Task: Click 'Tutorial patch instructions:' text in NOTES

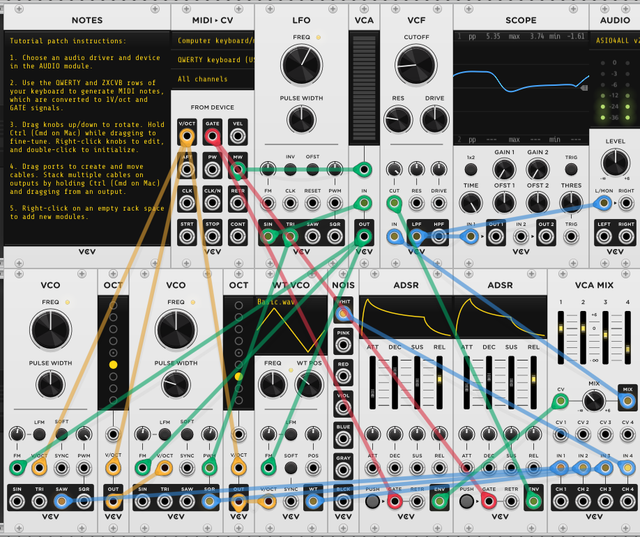Action: tap(68, 41)
